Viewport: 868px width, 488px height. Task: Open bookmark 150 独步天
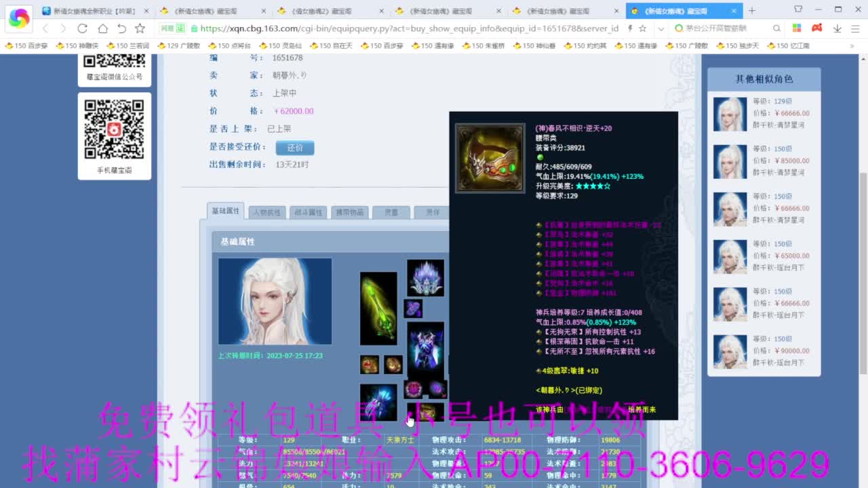pos(738,45)
